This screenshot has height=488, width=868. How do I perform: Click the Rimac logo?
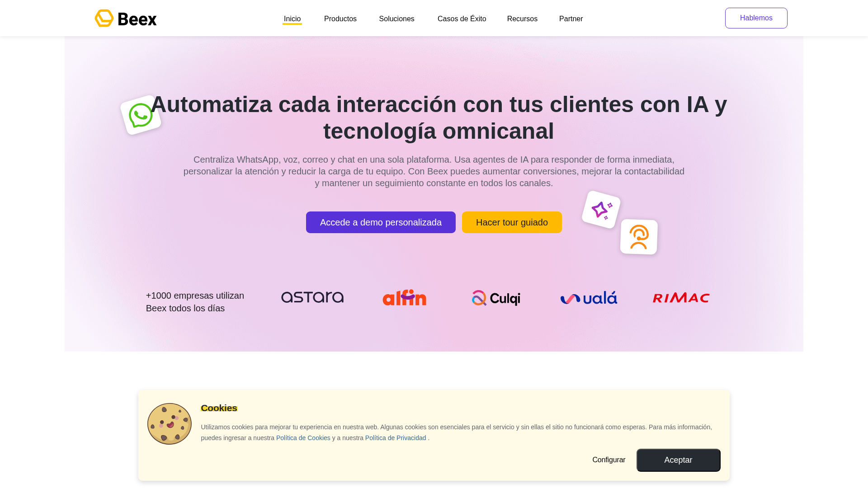click(681, 298)
